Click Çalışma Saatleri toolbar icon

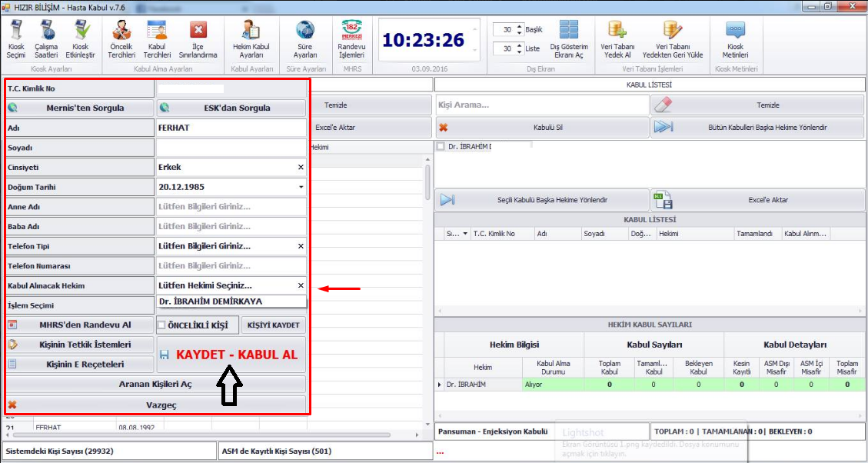pyautogui.click(x=46, y=38)
